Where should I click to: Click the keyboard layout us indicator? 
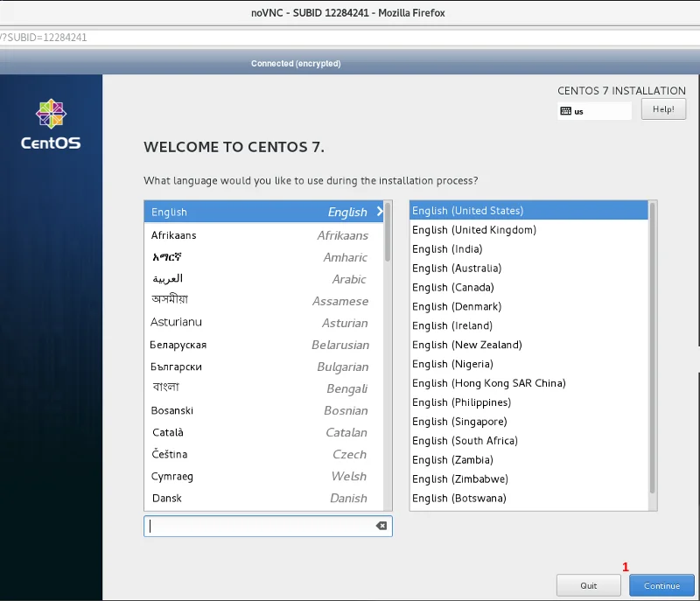coord(595,111)
